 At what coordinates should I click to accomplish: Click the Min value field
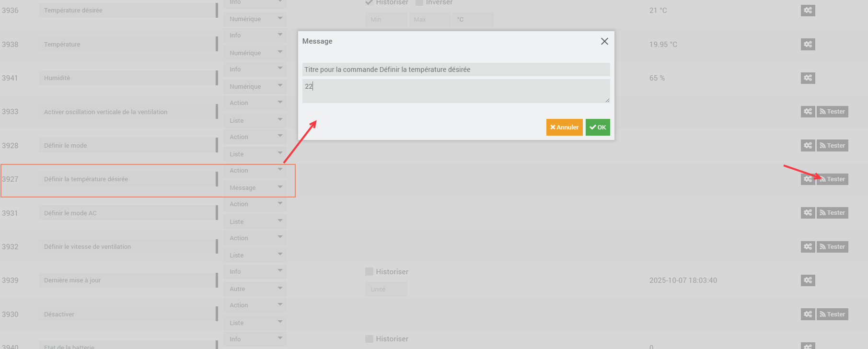coord(386,20)
